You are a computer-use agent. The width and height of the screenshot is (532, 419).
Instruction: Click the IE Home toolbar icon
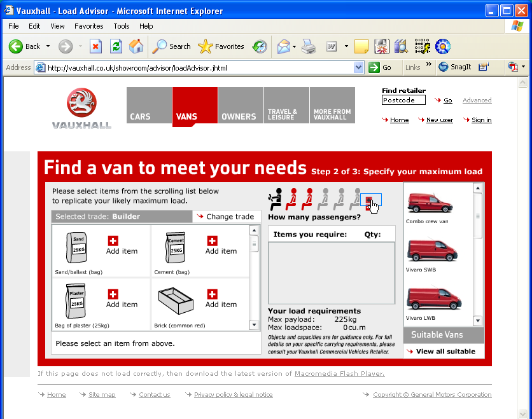pos(136,46)
